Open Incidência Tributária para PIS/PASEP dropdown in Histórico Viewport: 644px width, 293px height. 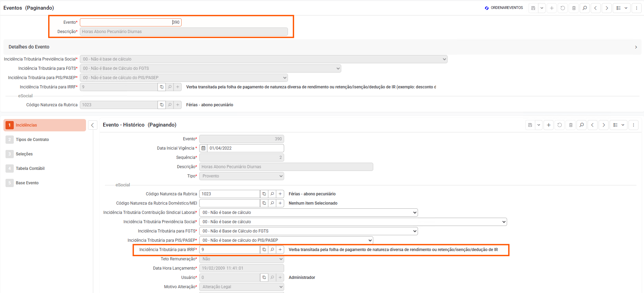(286, 240)
